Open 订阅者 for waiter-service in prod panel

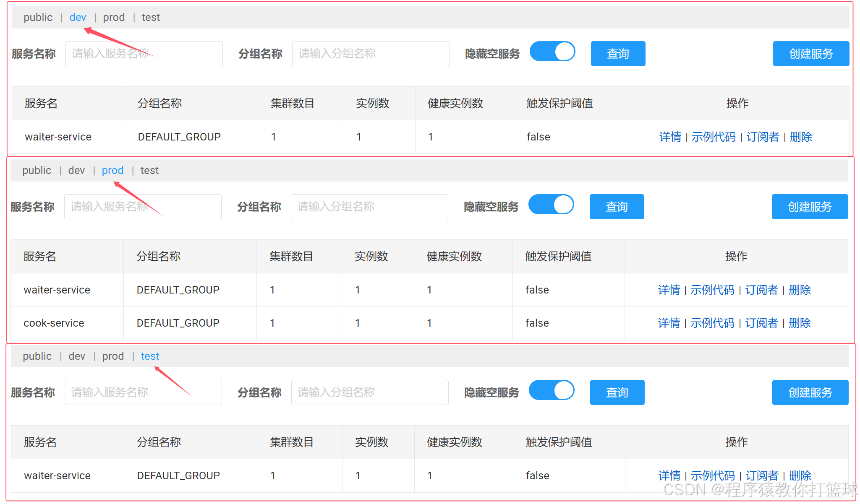coord(761,290)
